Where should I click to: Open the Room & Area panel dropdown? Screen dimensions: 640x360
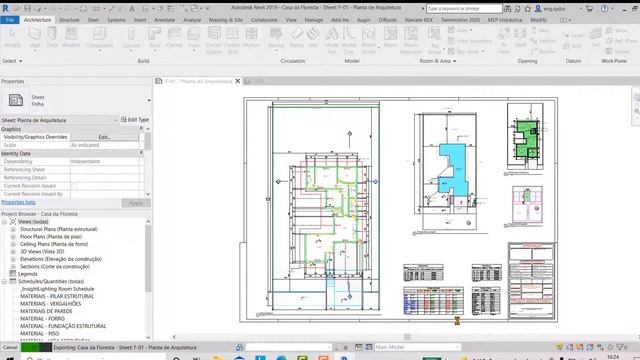click(438, 61)
